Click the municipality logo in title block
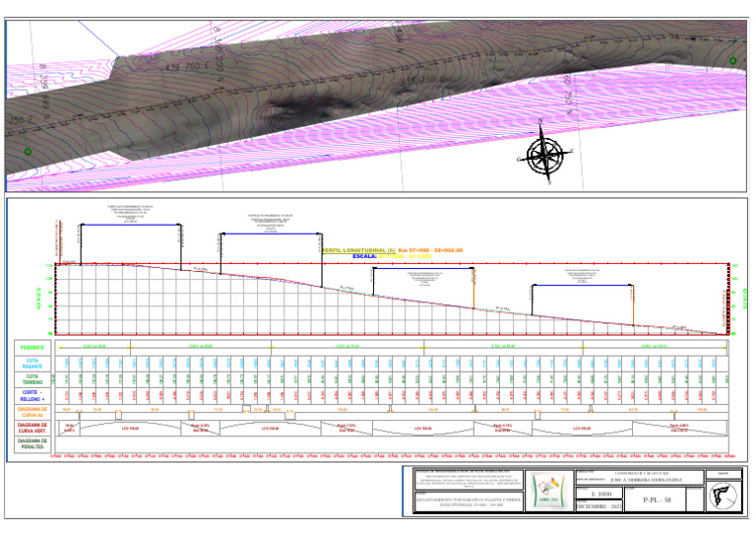Image resolution: width=756 pixels, height=534 pixels. [549, 491]
